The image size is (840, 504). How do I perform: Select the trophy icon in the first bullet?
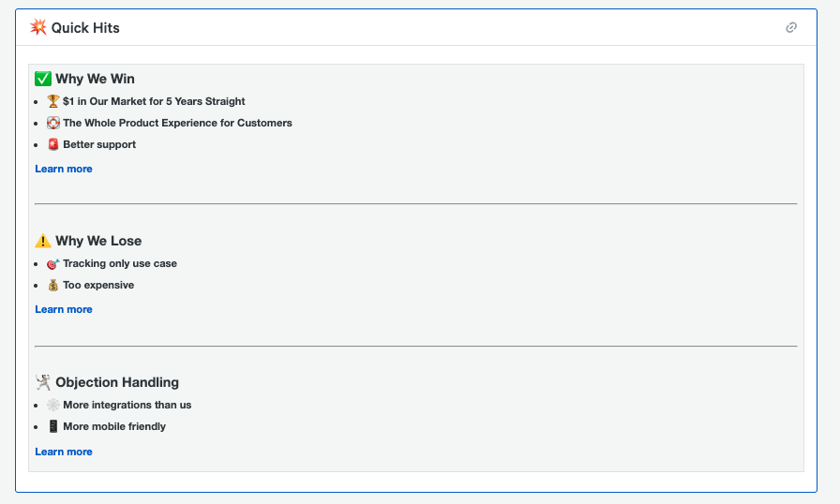[53, 101]
